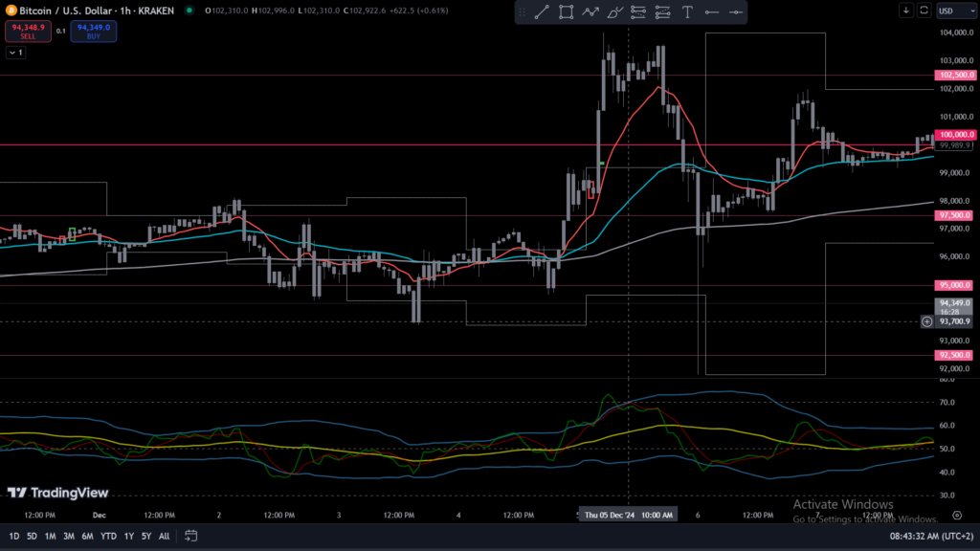
Task: Switch to the 1M time range
Action: [50, 536]
